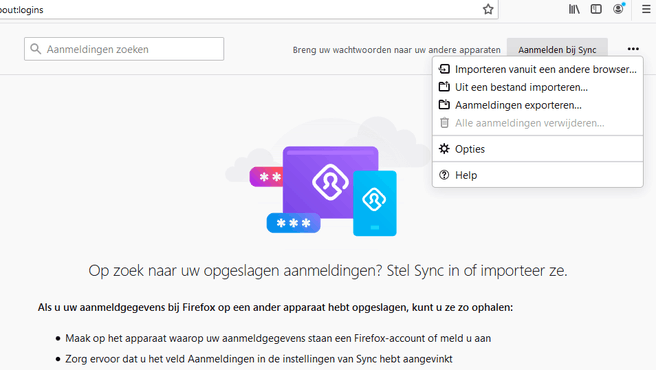Click bold text Als u uw aanmeldgegevens bij Firefox
656x370 pixels.
coord(275,307)
